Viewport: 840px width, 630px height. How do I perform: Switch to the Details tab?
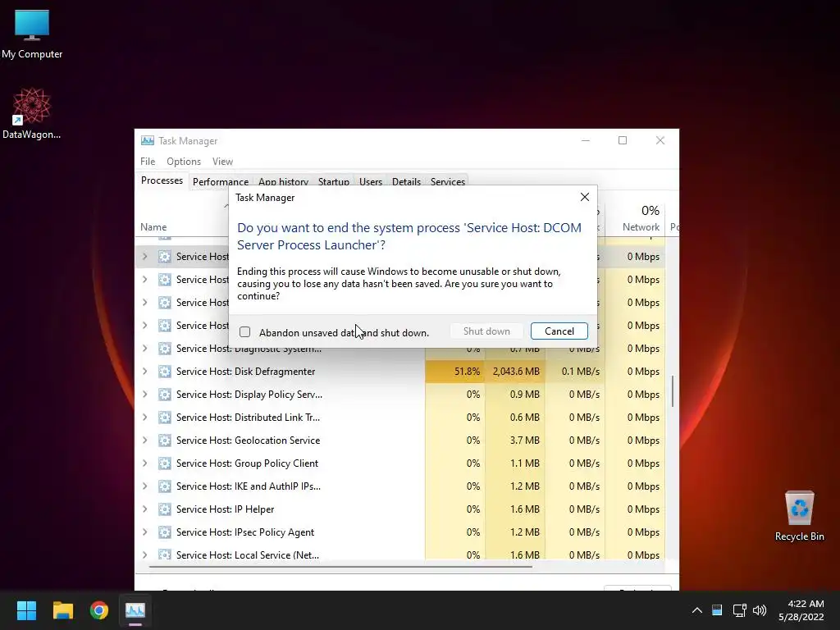click(x=406, y=181)
